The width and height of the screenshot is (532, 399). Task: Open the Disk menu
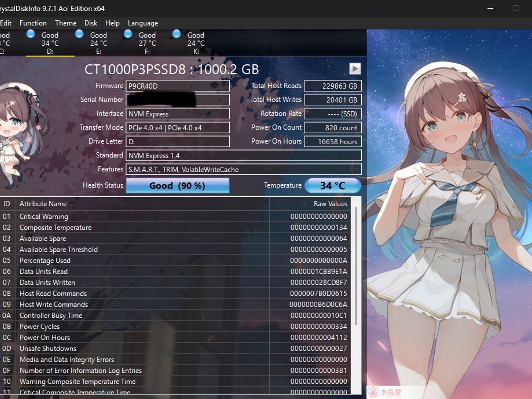(x=91, y=23)
